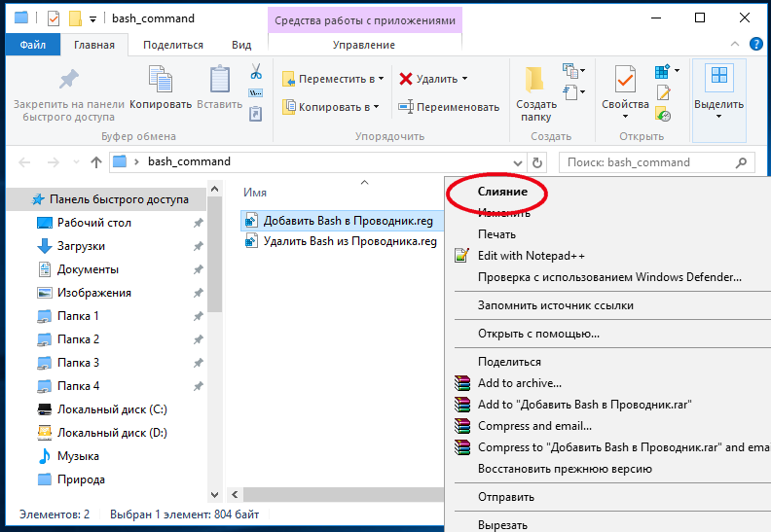The width and height of the screenshot is (771, 532).
Task: Click quick access New folder icon in title bar
Action: [75, 18]
